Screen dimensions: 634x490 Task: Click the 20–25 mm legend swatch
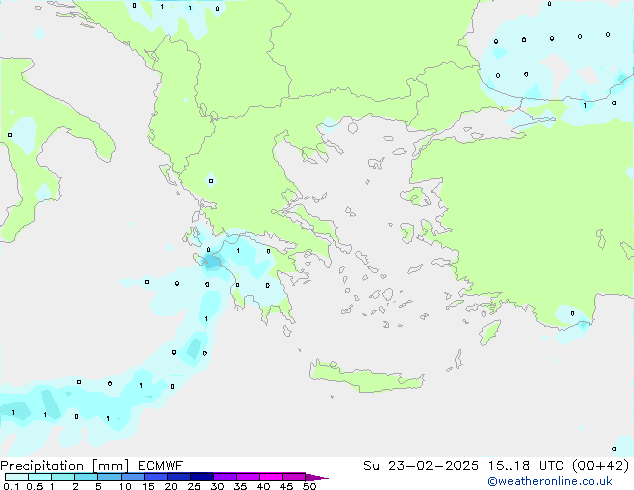(179, 477)
